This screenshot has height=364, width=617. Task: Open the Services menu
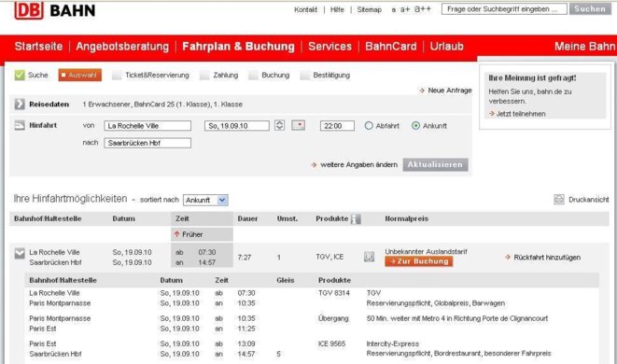[330, 47]
